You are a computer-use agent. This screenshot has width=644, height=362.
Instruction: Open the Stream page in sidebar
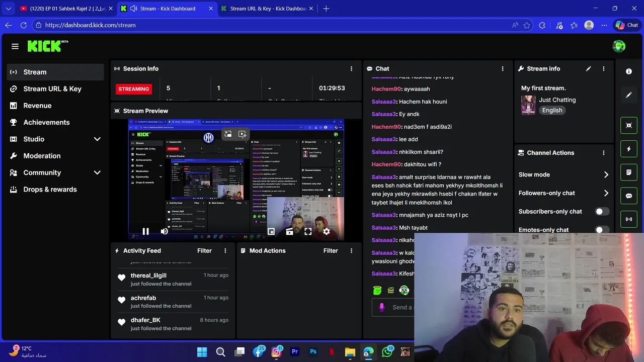55,72
